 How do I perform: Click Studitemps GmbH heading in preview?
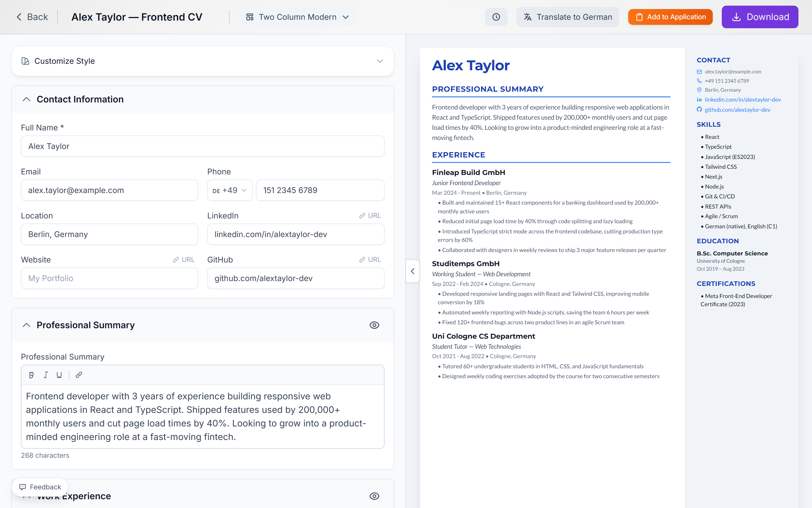tap(466, 264)
